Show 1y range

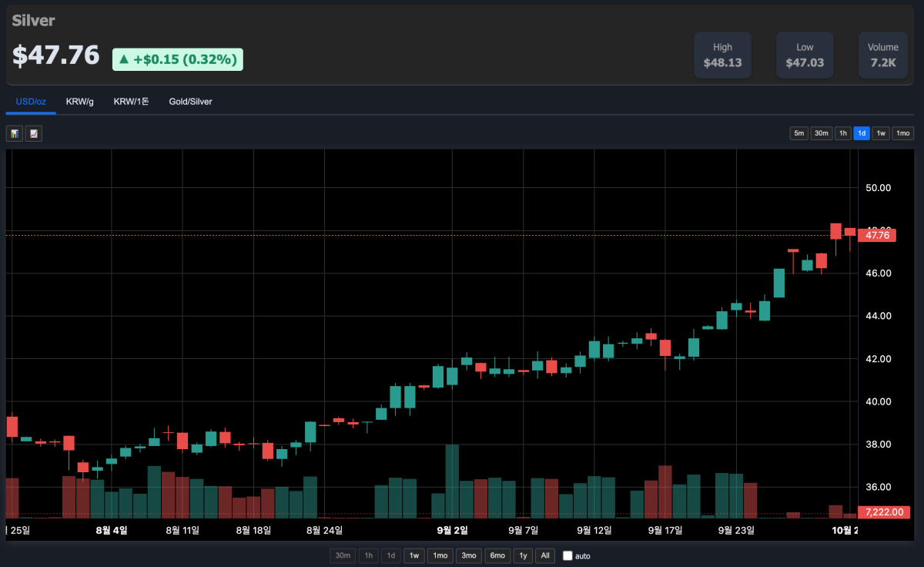pos(524,555)
